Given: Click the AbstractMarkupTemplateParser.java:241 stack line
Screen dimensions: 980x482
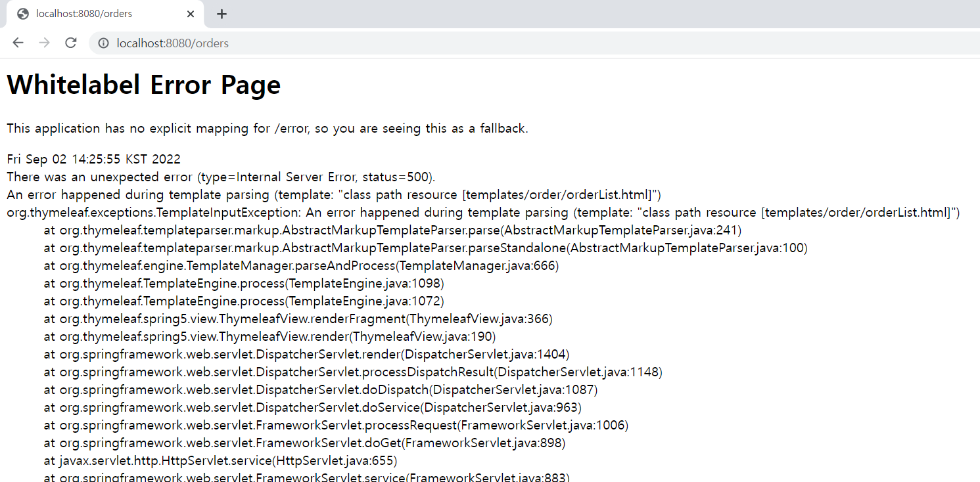Looking at the screenshot, I should click(392, 230).
